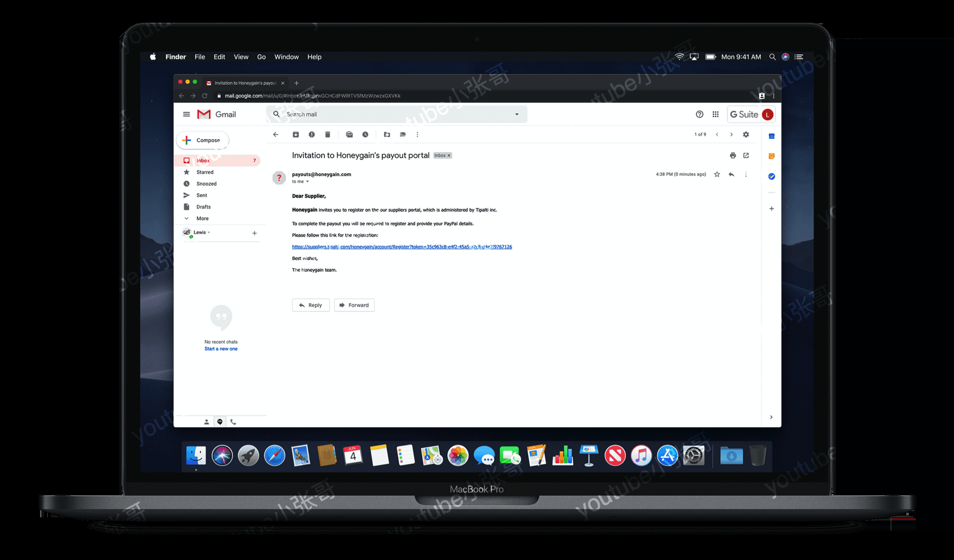Mark the message as unread

pyautogui.click(x=349, y=134)
